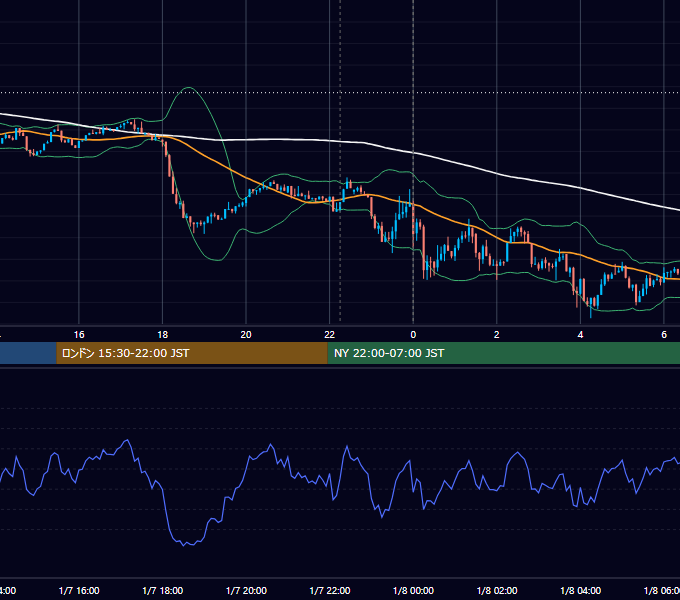Click hour label 0 under price chart
680x600 pixels.
tap(413, 335)
